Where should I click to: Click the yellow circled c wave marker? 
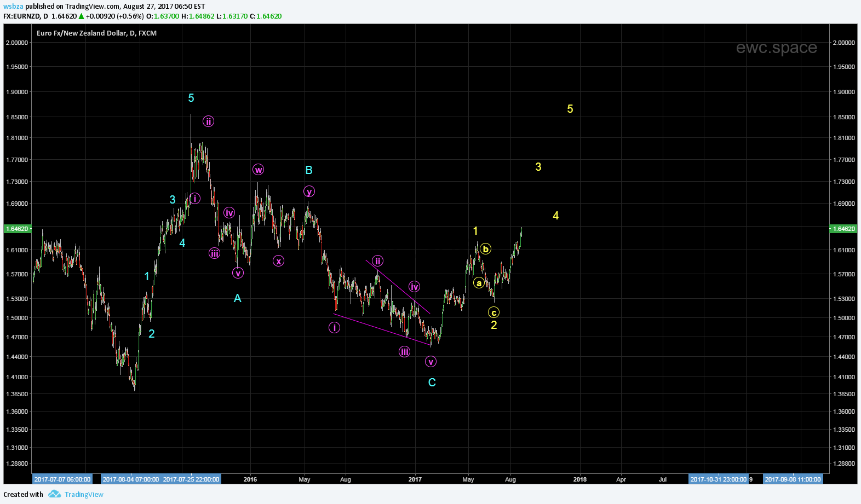pyautogui.click(x=493, y=312)
